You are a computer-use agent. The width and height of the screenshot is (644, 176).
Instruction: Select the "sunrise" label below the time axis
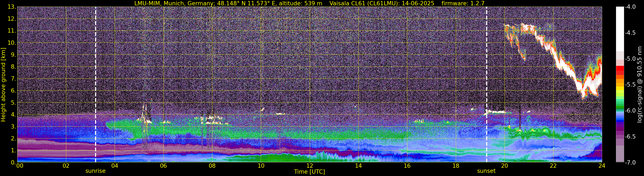pos(95,171)
